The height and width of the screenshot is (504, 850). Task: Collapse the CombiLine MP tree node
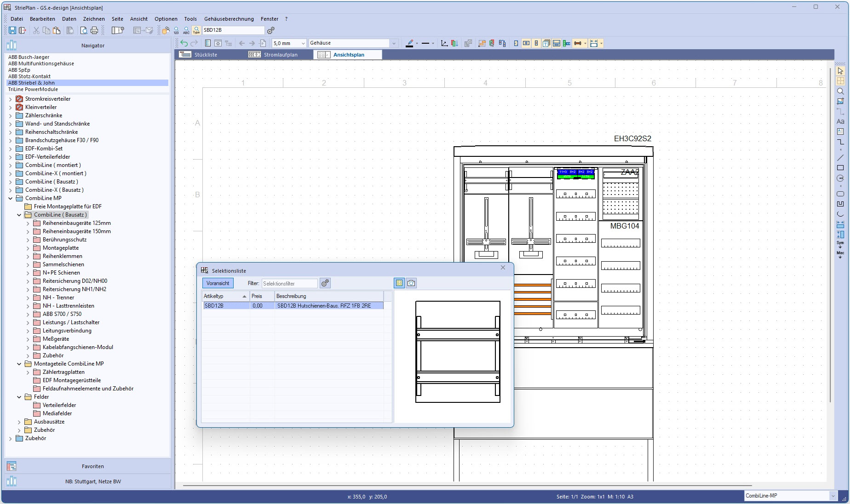(x=11, y=198)
